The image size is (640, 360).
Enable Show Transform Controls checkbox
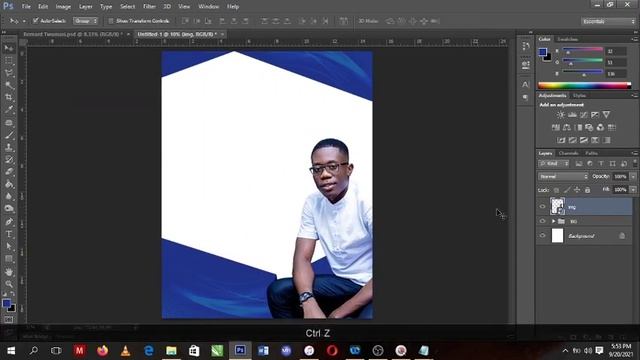(x=111, y=21)
